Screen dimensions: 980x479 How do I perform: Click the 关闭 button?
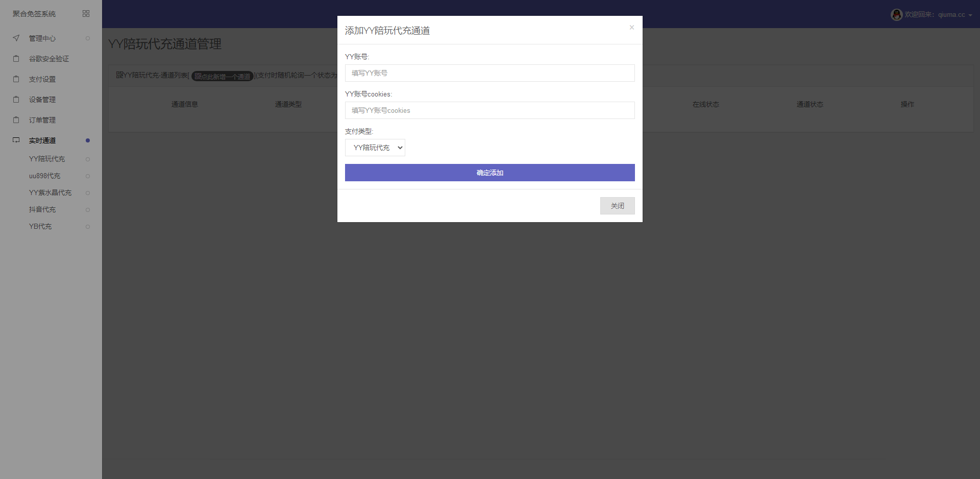point(617,206)
